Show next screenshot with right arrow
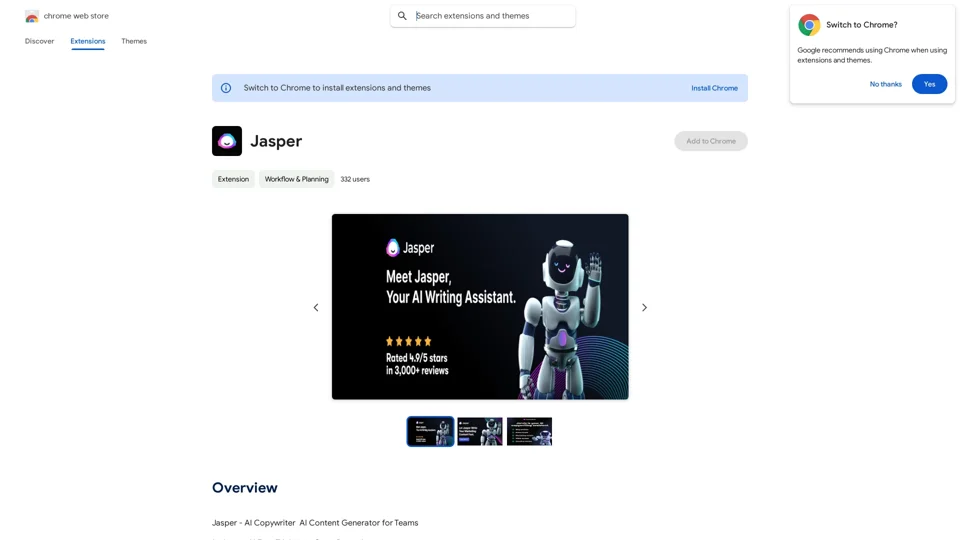Viewport: 960px width, 540px height. click(x=644, y=307)
